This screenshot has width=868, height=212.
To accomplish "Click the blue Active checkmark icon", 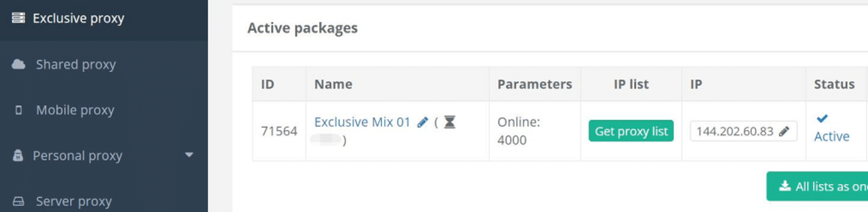I will click(x=822, y=119).
